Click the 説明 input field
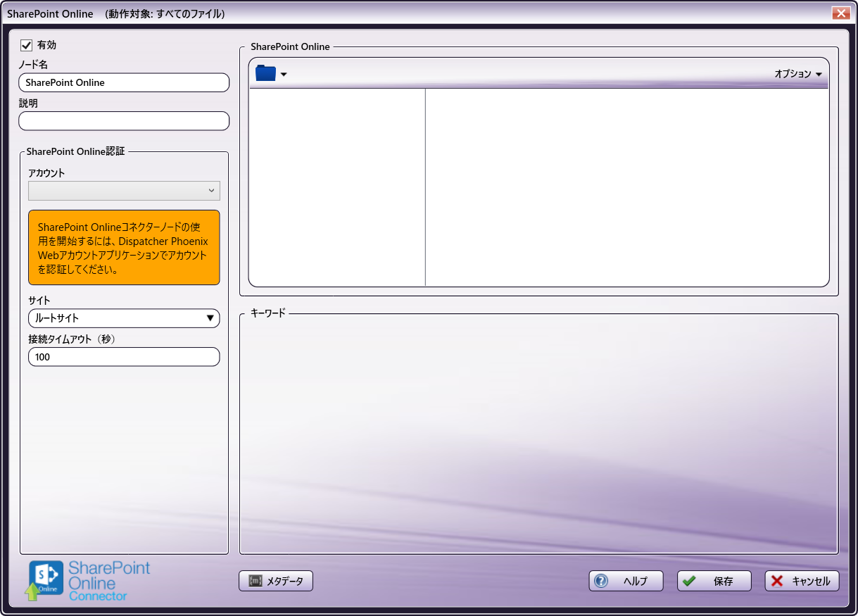This screenshot has height=616, width=858. point(124,121)
